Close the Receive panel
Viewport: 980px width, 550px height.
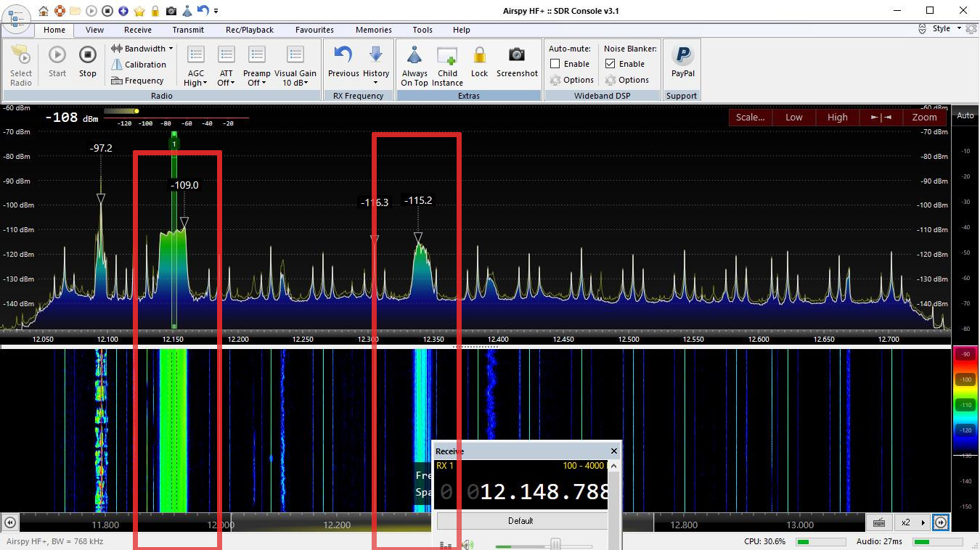(x=613, y=451)
